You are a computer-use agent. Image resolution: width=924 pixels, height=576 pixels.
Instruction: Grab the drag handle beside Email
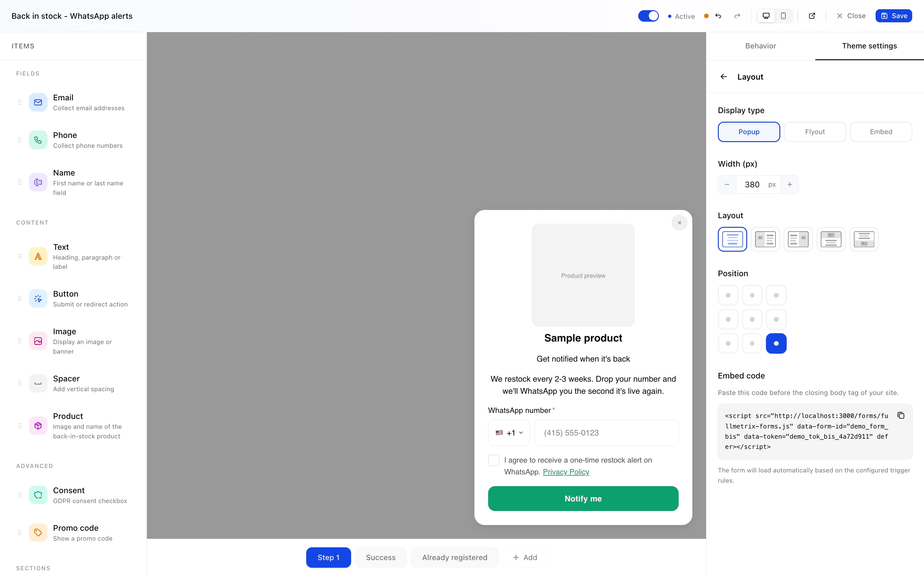click(x=20, y=103)
